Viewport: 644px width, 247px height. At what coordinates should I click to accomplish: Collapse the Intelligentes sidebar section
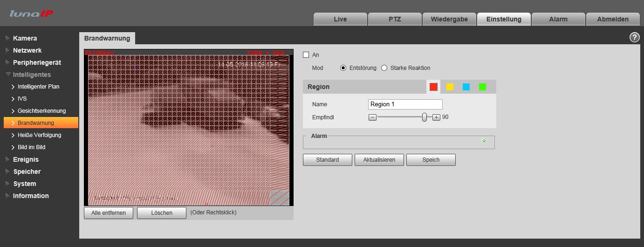[32, 75]
